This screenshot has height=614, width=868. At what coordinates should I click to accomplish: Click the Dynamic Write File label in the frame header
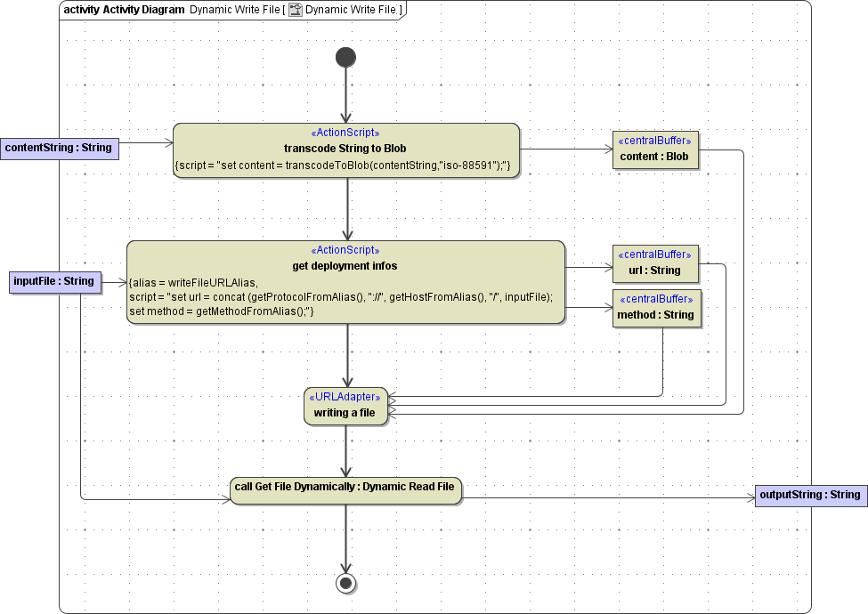[232, 11]
